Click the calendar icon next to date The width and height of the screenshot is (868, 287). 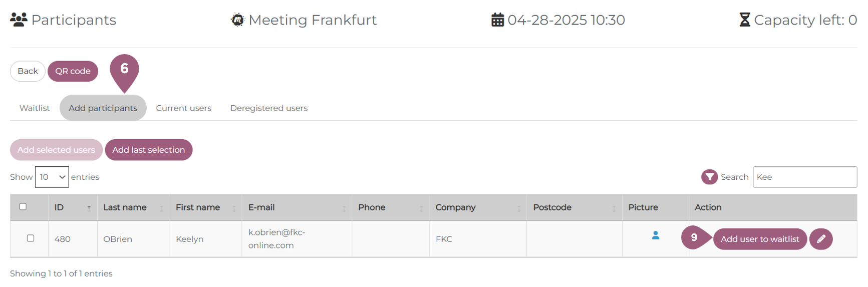pos(497,20)
